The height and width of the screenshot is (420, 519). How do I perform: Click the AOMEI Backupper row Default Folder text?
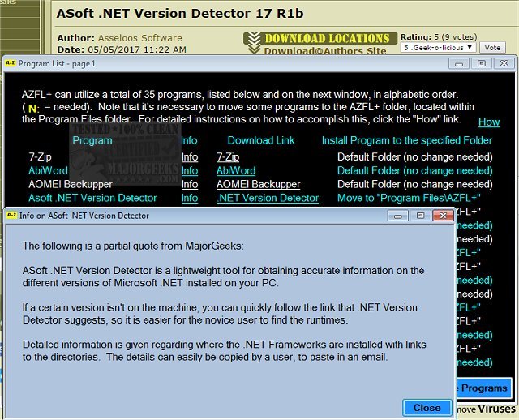pyautogui.click(x=415, y=184)
